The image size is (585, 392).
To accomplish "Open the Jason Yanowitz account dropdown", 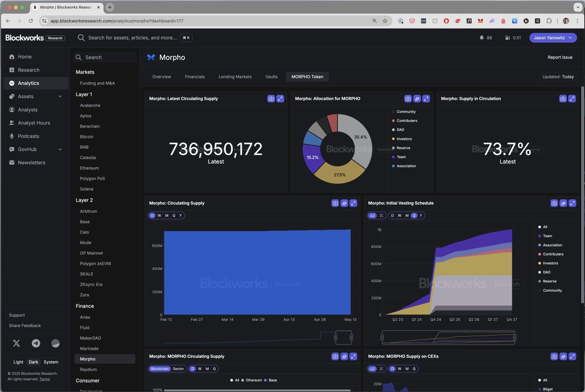I will (553, 38).
